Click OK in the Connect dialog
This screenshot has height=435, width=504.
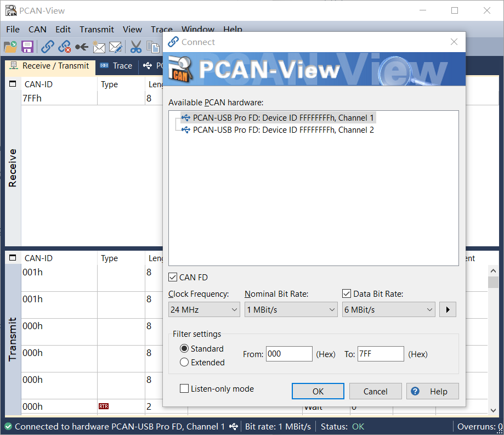(x=318, y=391)
